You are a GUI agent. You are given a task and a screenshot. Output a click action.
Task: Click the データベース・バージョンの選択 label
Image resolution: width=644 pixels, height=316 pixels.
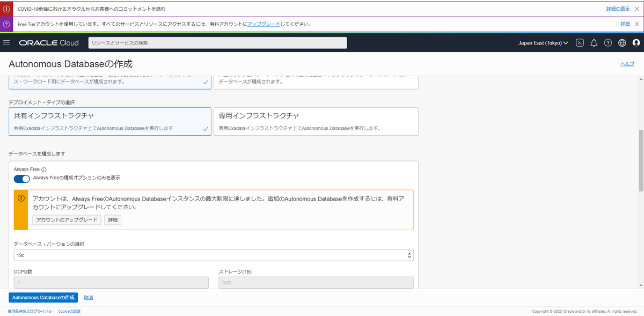coord(49,244)
